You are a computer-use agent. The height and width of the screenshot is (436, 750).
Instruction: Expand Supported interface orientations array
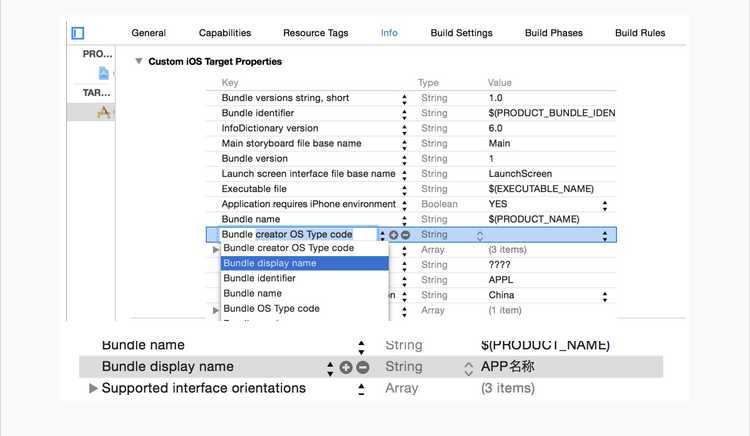(x=93, y=388)
